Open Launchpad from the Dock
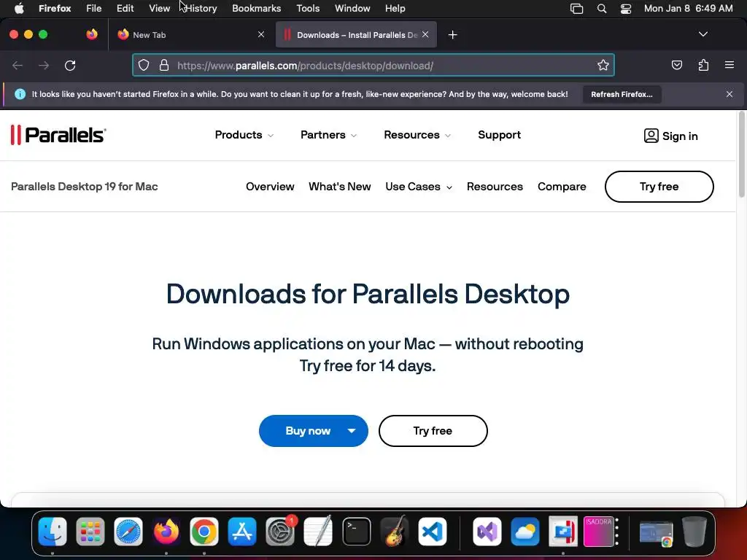Image resolution: width=747 pixels, height=560 pixels. tap(90, 532)
